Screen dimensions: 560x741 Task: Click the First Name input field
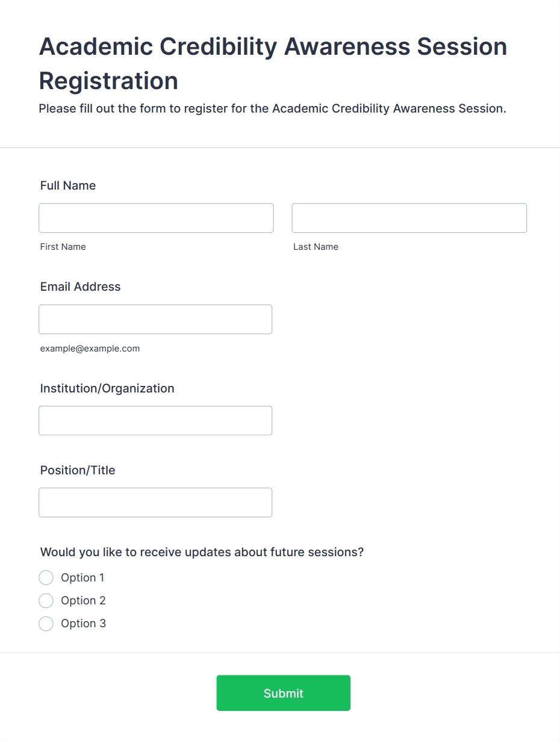156,218
